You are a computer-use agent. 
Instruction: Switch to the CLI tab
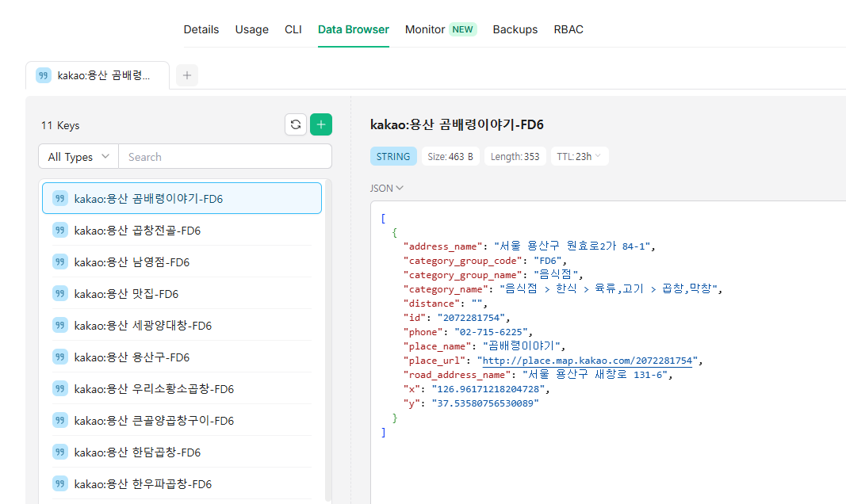pyautogui.click(x=293, y=29)
